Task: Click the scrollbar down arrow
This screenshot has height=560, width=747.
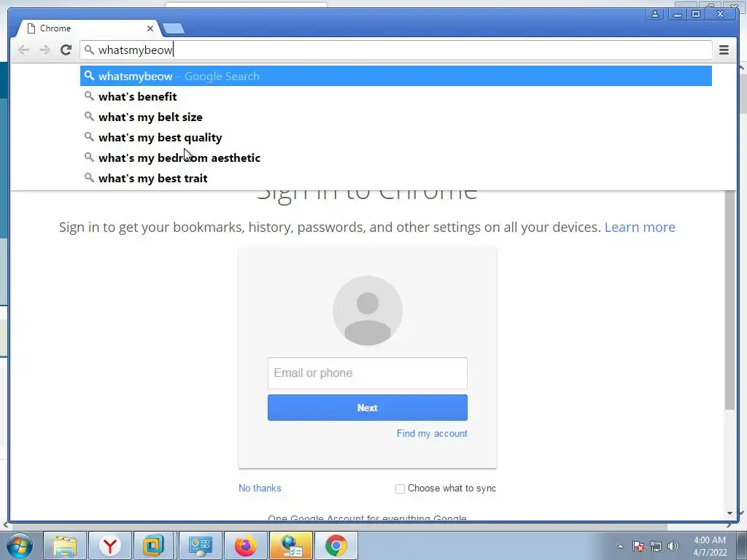Action: click(729, 513)
